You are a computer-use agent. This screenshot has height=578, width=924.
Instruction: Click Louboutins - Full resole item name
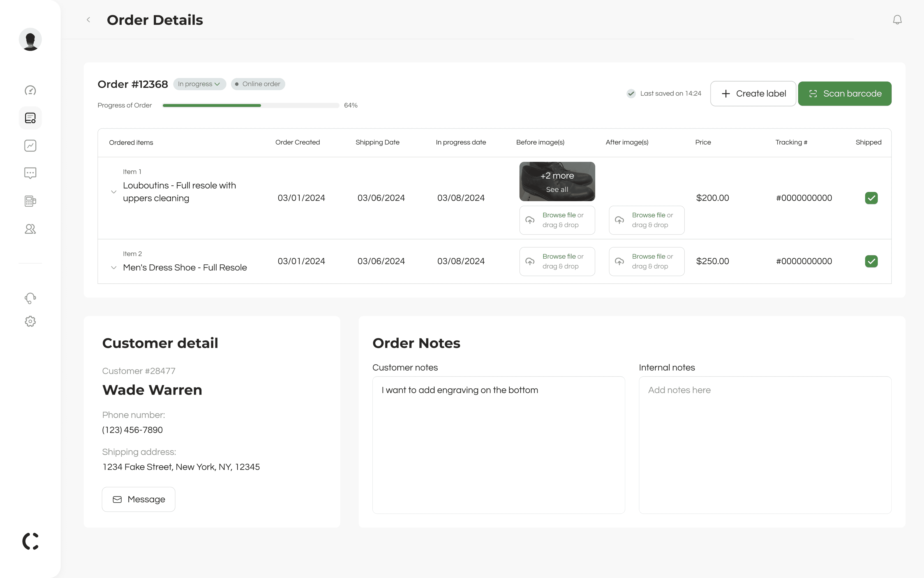(180, 192)
